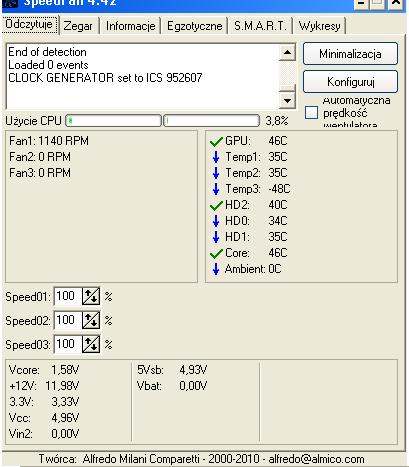Click the green check icon beside Core
Image resolution: width=409 pixels, height=467 pixels.
tap(216, 253)
